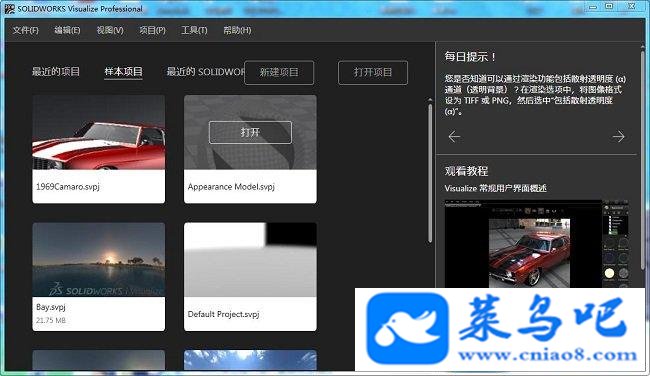Play the Visualize interface overview tutorial video
The image size is (650, 376).
point(536,244)
